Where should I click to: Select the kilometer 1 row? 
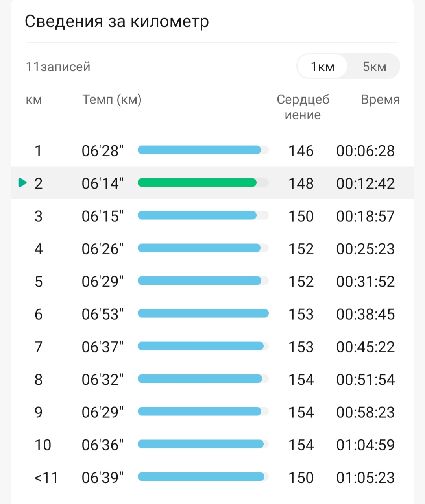213,150
